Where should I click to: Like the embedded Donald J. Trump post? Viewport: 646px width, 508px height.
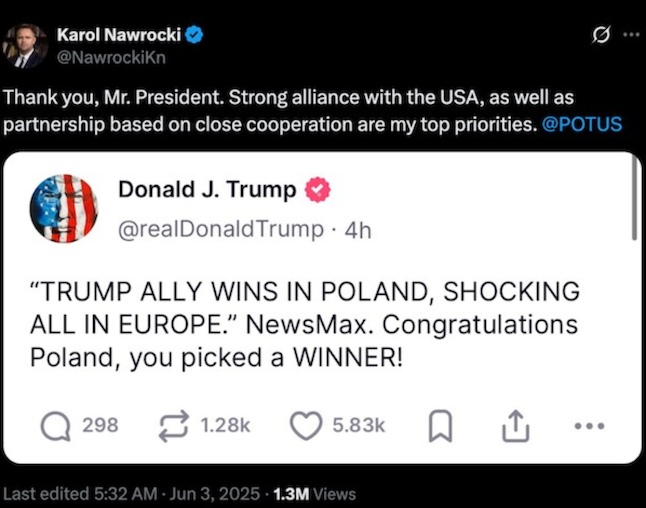[x=305, y=426]
